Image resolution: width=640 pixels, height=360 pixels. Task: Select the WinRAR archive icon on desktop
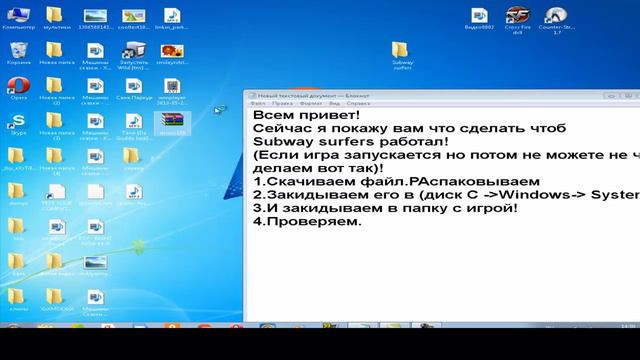coord(172,123)
